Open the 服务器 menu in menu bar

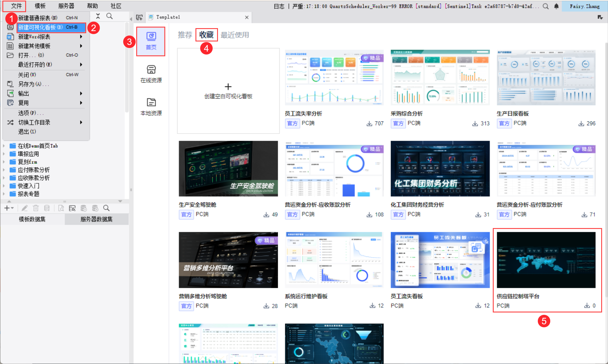coord(66,6)
